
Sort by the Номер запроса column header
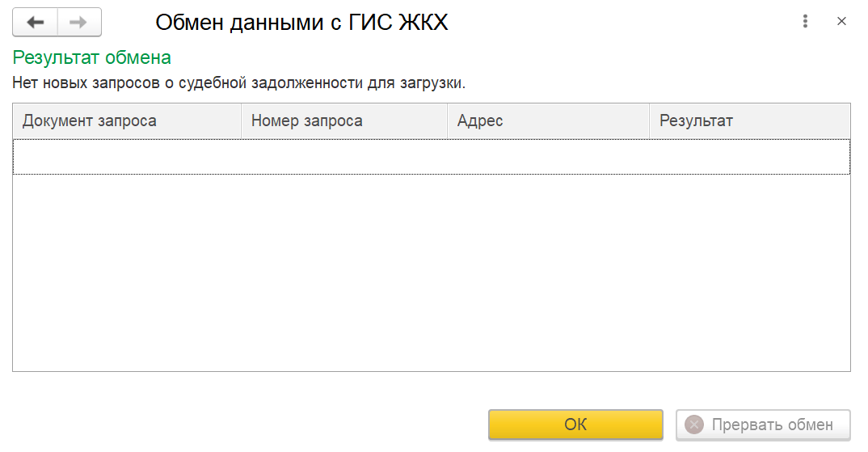[343, 120]
